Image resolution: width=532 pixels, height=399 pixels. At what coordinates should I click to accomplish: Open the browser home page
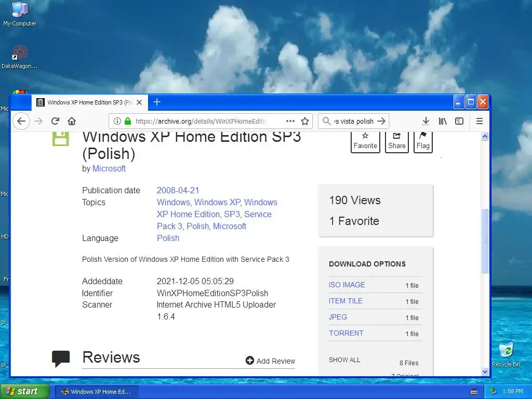tap(72, 121)
